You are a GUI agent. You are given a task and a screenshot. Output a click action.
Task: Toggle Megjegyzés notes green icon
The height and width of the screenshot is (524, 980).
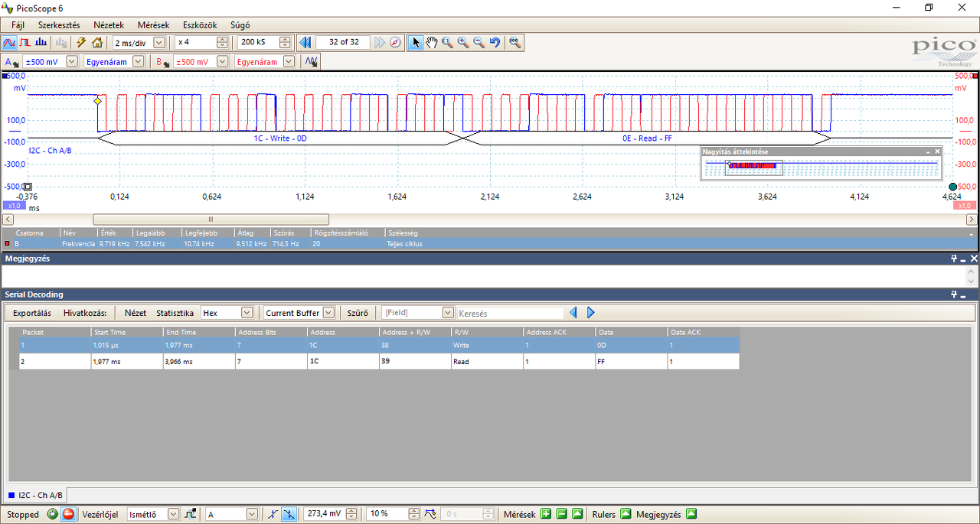click(691, 514)
